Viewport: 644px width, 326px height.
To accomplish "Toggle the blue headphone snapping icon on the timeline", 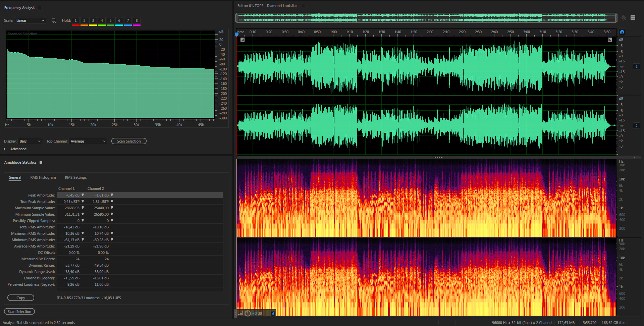I will pos(622,32).
